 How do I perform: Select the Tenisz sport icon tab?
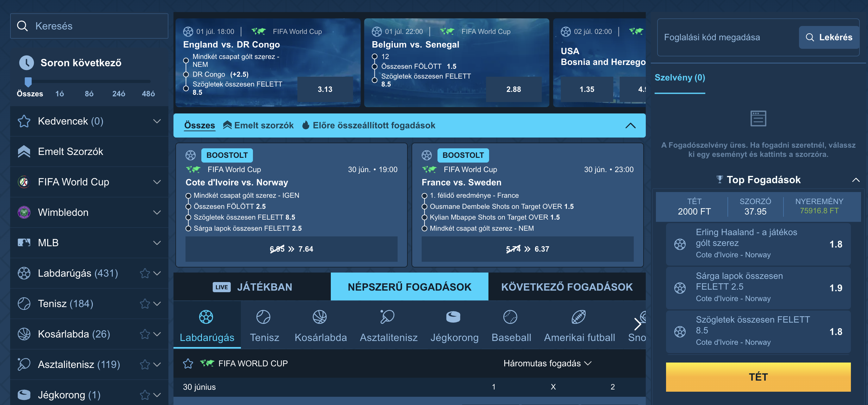point(264,325)
